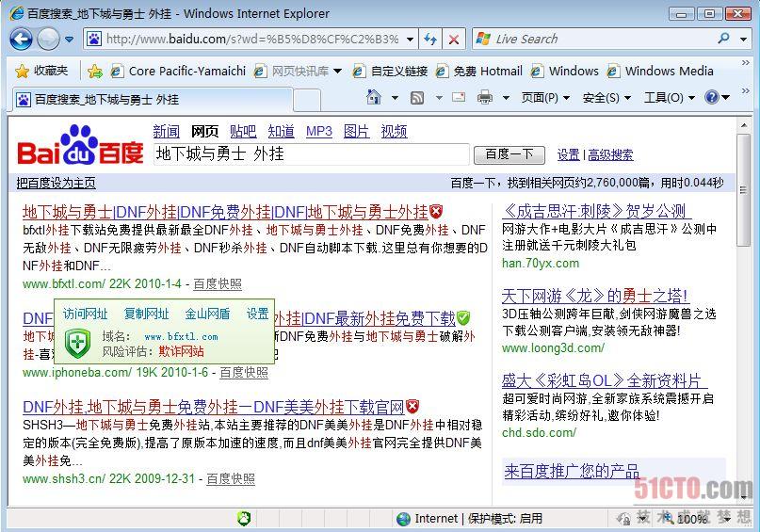Switch to Baidu MP3 category
The height and width of the screenshot is (532, 760).
point(319,131)
